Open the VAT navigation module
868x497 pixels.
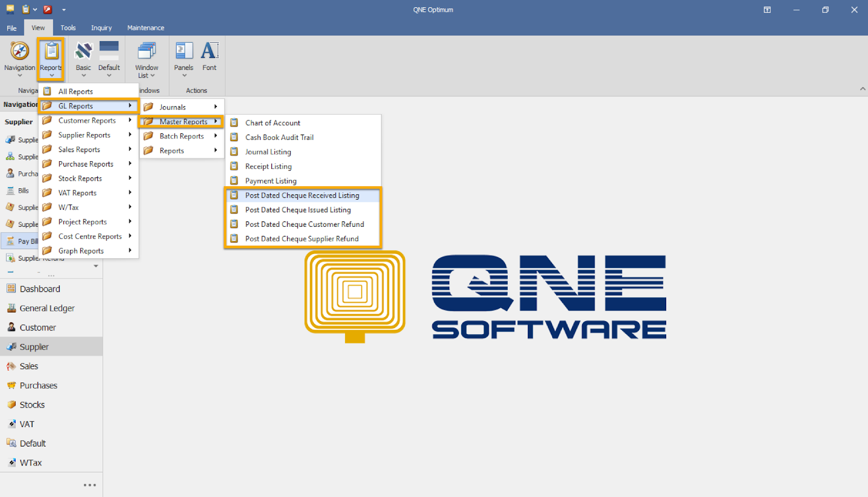point(51,424)
